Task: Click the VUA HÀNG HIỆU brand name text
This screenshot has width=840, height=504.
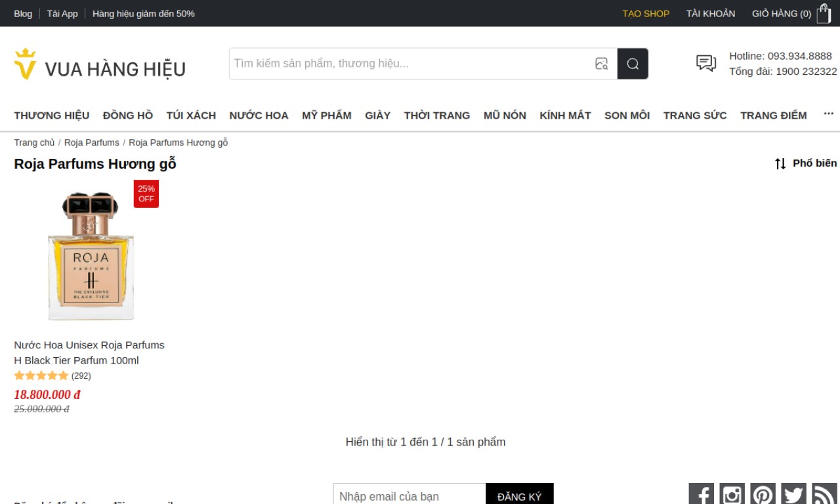Action: [x=115, y=69]
